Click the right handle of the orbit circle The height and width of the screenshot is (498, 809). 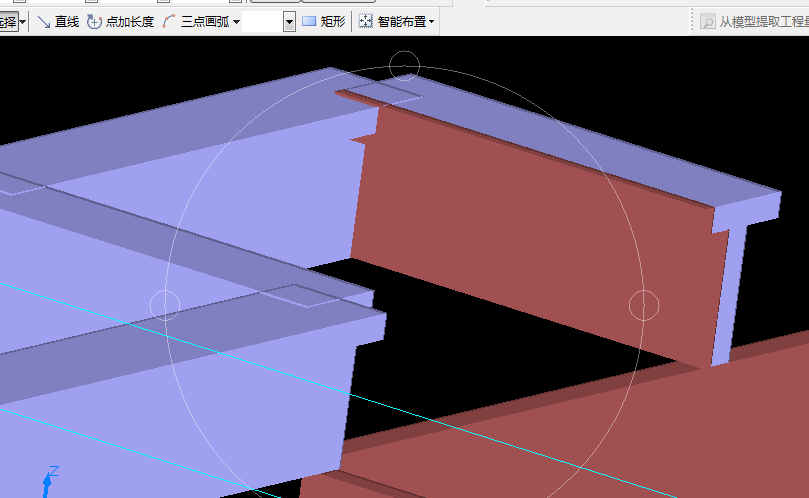pos(644,305)
